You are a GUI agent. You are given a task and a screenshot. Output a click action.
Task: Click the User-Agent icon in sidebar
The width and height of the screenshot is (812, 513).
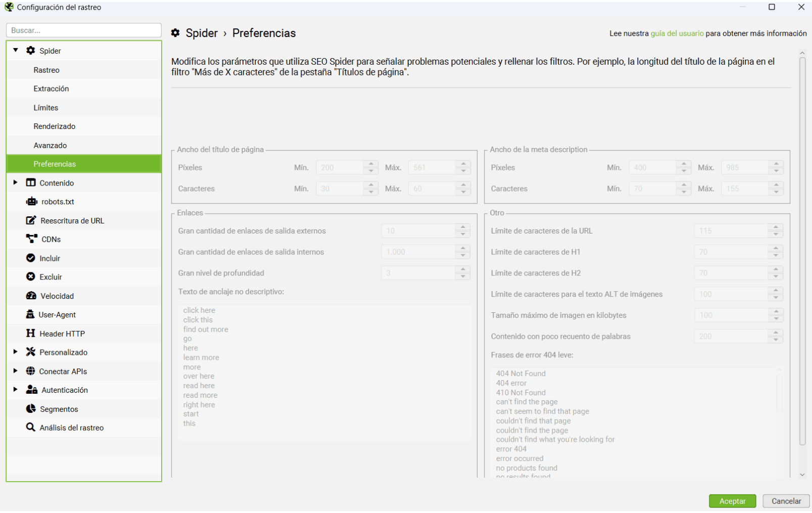(x=30, y=314)
